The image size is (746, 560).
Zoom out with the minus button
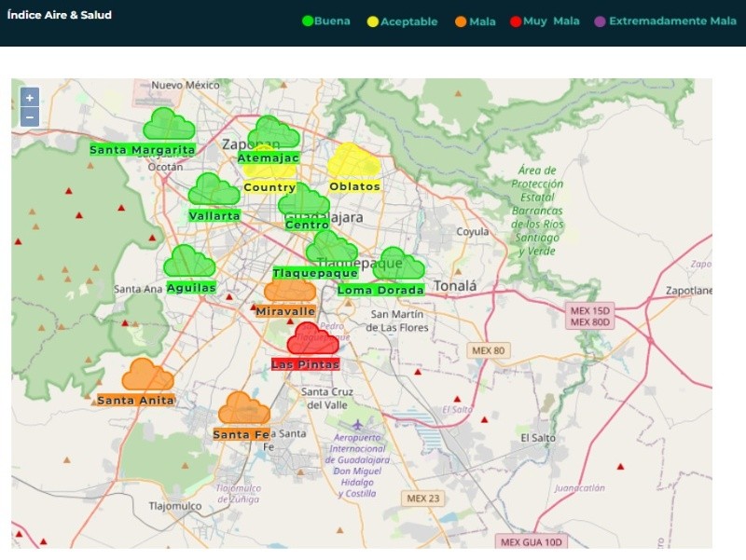(x=30, y=117)
